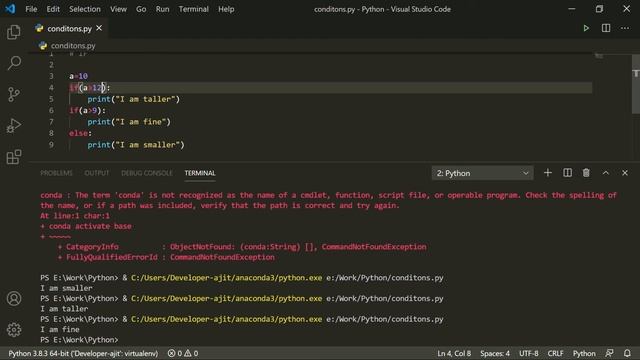Click print("I am smaller") line
640x360 pixels.
[136, 144]
